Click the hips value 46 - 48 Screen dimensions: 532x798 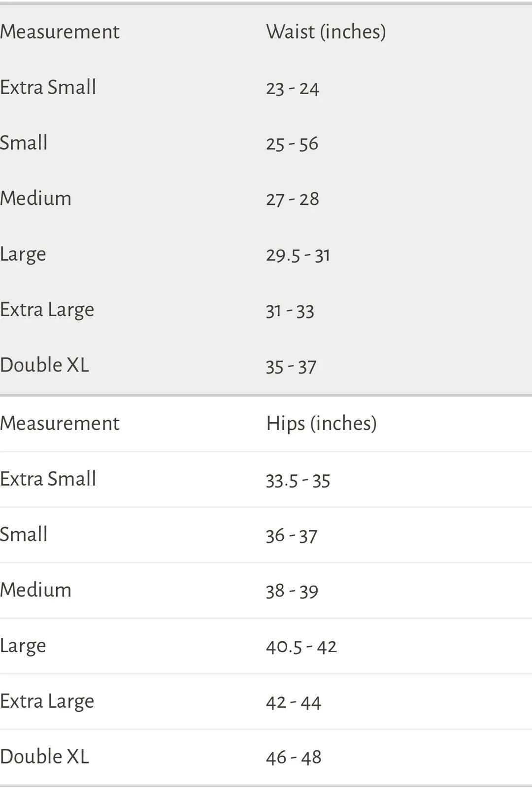tap(294, 758)
